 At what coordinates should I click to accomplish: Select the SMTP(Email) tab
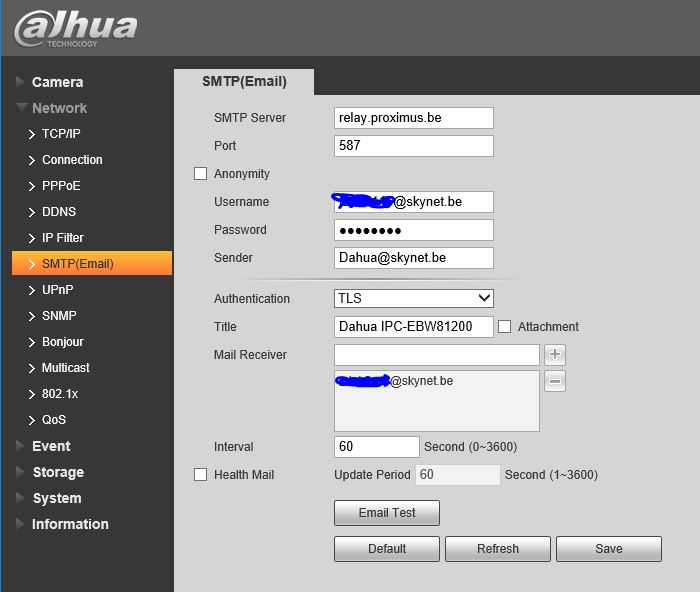(244, 82)
